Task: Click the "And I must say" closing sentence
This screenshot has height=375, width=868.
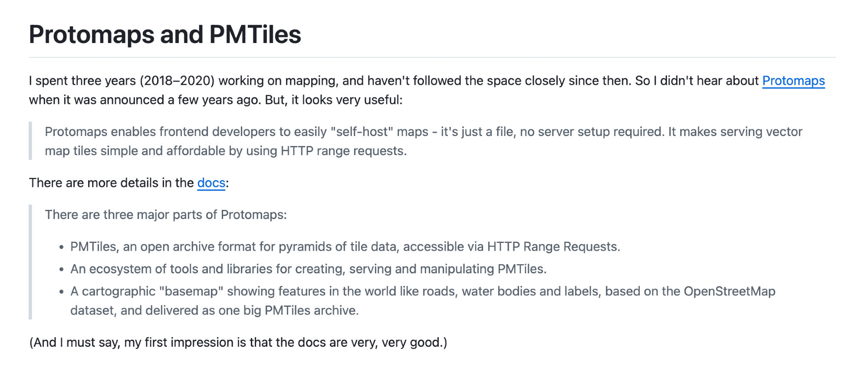Action: pyautogui.click(x=238, y=342)
